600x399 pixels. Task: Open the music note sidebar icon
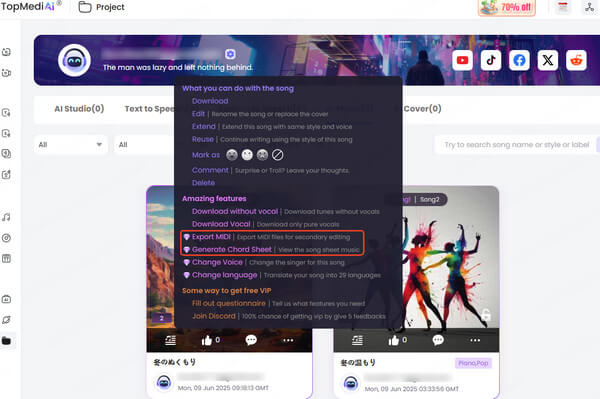point(6,217)
